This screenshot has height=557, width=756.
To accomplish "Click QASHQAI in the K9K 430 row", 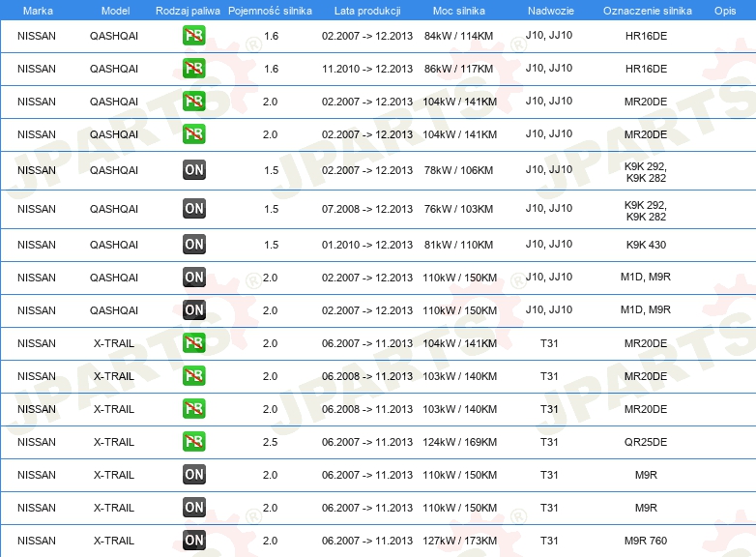I will click(114, 245).
